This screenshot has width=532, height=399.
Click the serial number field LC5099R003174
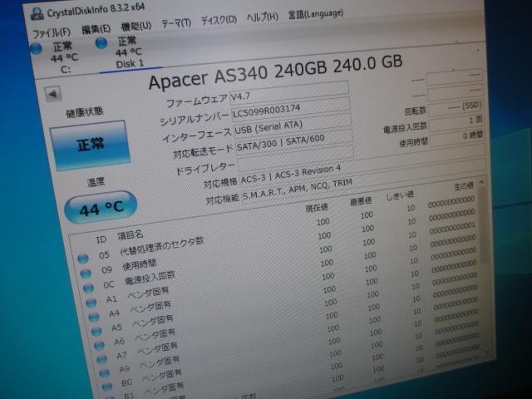point(291,110)
